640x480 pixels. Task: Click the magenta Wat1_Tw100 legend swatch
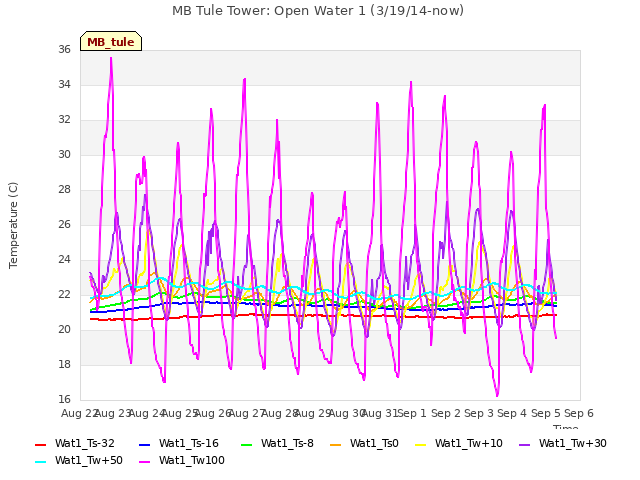point(145,462)
